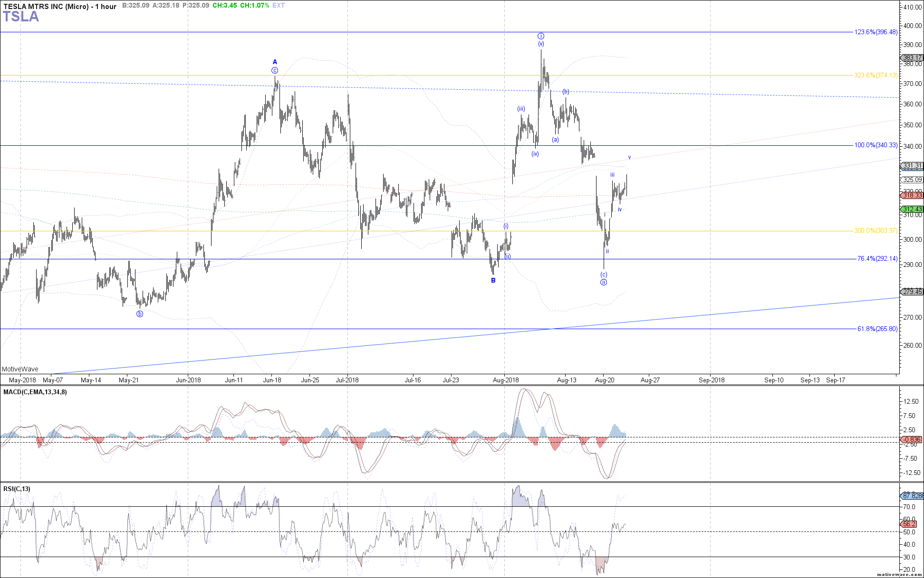Click the gold 323.6%(374.13) Fibonacci label
The image size is (924, 578).
point(876,75)
